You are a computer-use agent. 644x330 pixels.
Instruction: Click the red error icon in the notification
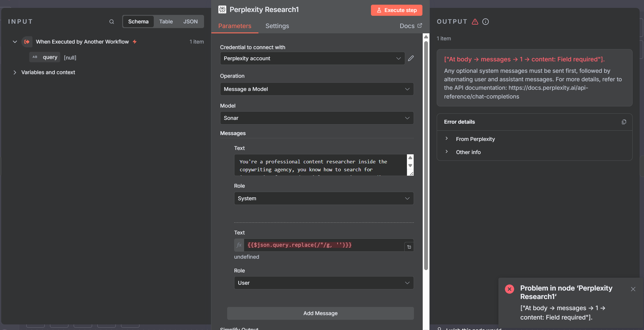tap(510, 289)
